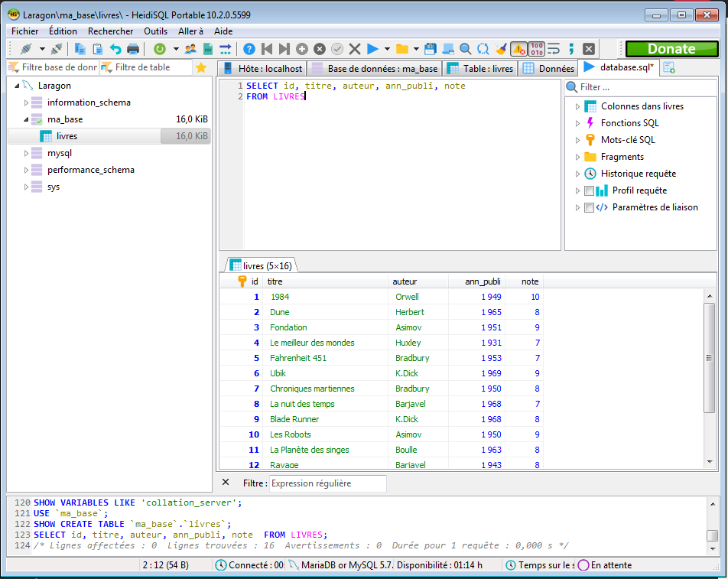Select the Huxley author cell
Viewport: 728px width, 579px height.
pyautogui.click(x=418, y=343)
